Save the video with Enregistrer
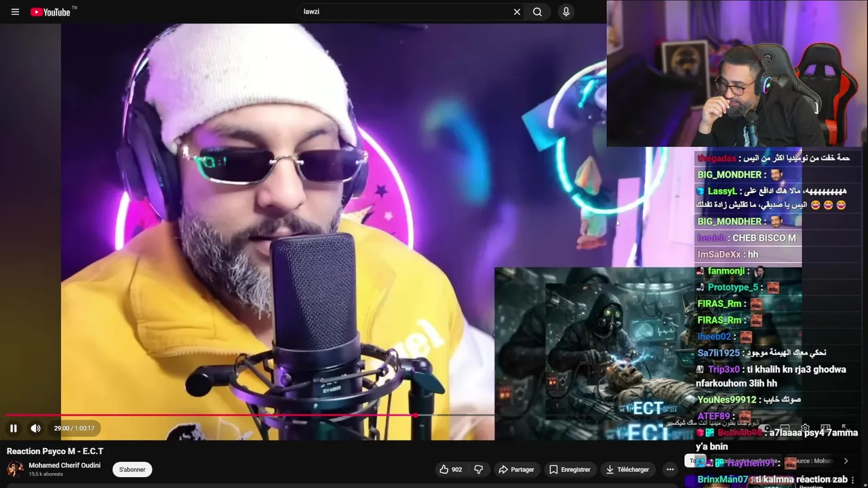This screenshot has height=488, width=868. click(570, 469)
